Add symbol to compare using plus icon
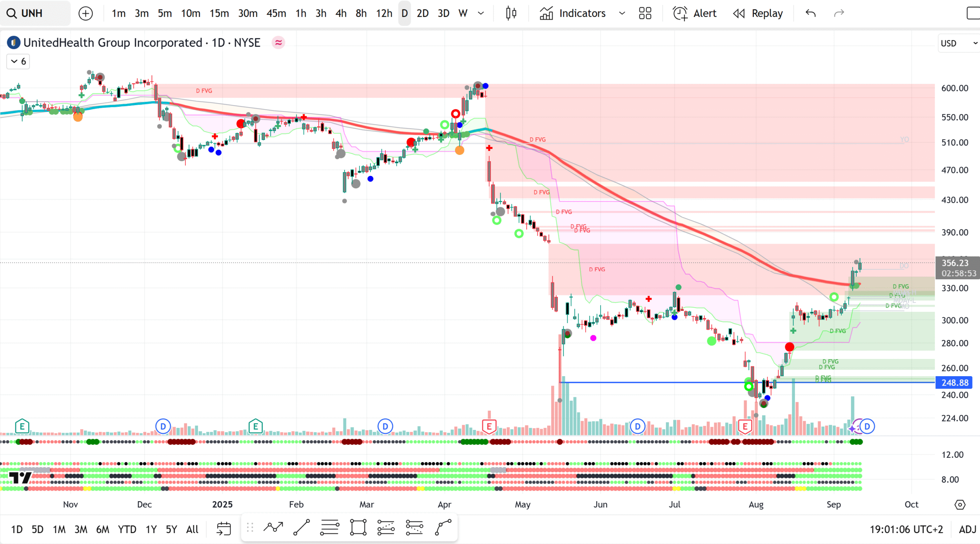980x544 pixels. pos(85,13)
